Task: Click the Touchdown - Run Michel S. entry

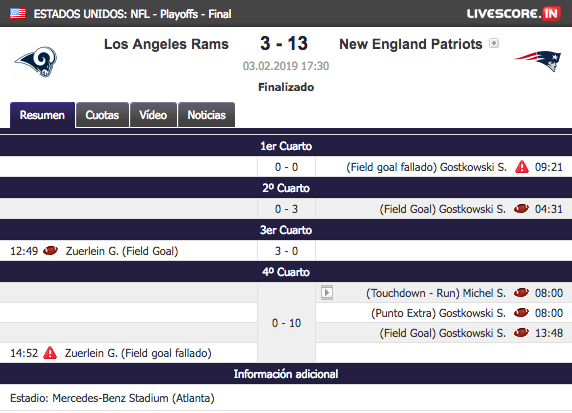Action: (x=436, y=293)
